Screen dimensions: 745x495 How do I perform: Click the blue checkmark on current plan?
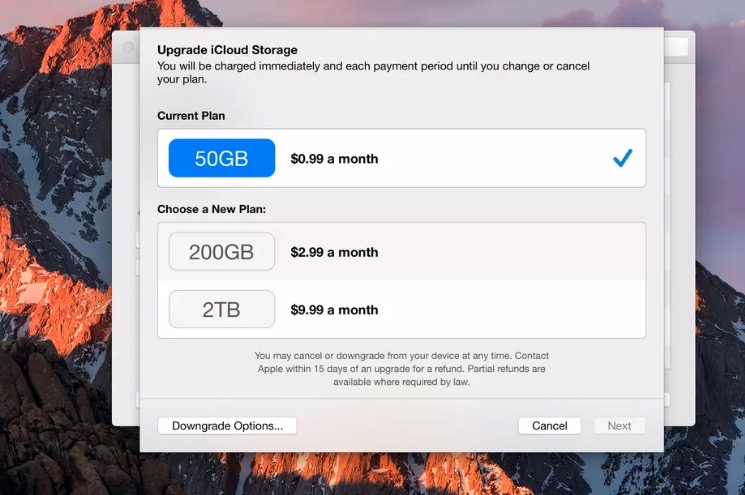click(622, 158)
